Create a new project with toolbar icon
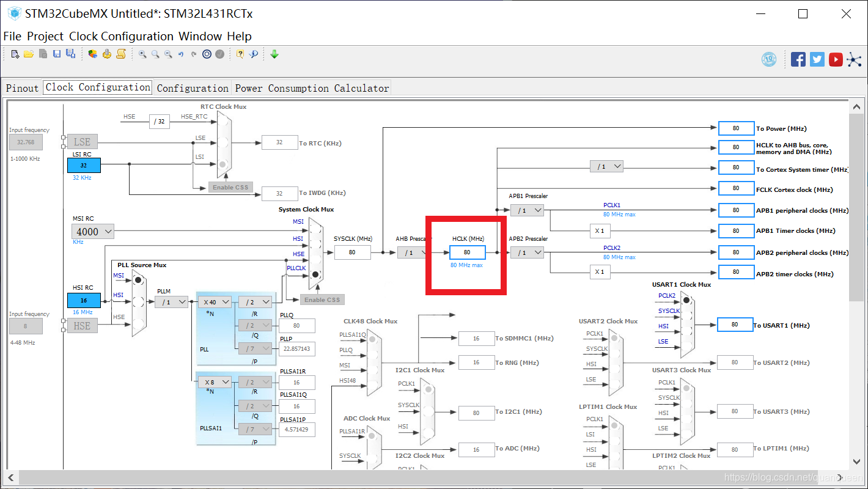This screenshot has width=868, height=489. point(15,54)
